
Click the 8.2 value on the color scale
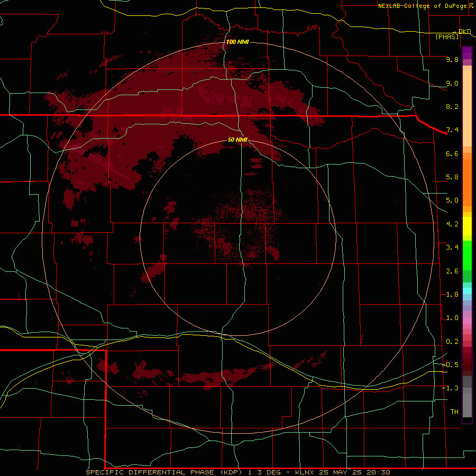point(452,106)
